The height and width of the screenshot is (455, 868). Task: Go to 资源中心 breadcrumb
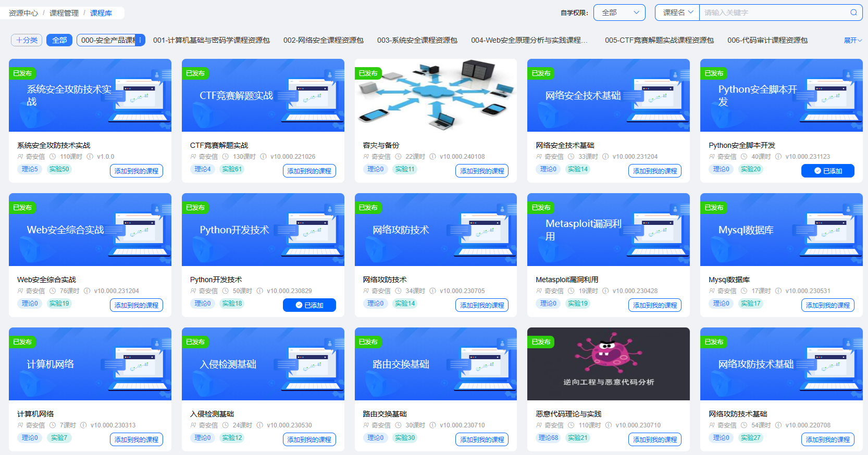click(23, 13)
